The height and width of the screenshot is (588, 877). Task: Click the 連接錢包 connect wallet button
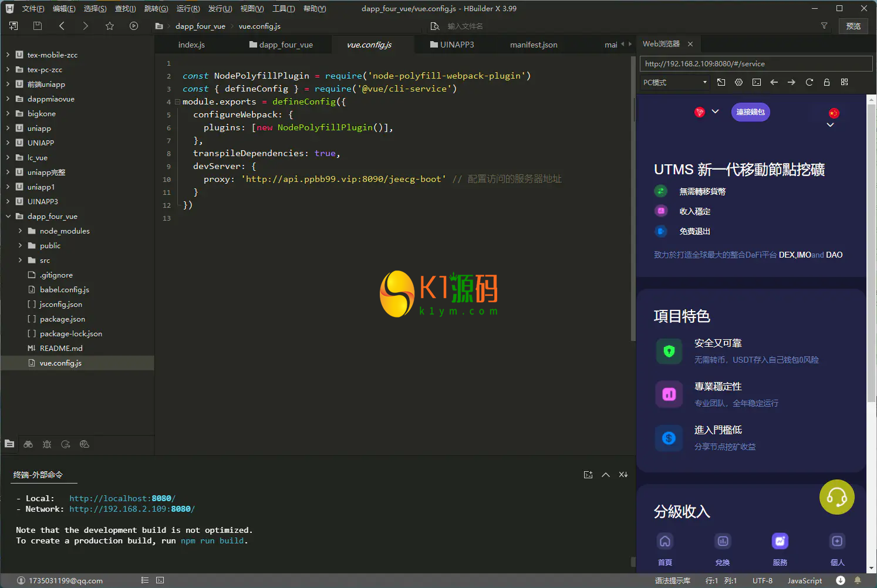[x=750, y=112]
